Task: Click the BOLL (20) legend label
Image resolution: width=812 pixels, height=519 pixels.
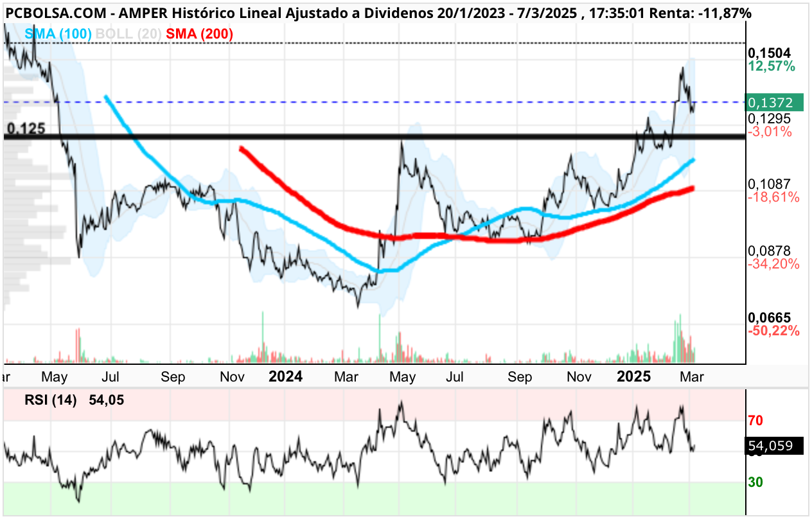Action: 127,34
